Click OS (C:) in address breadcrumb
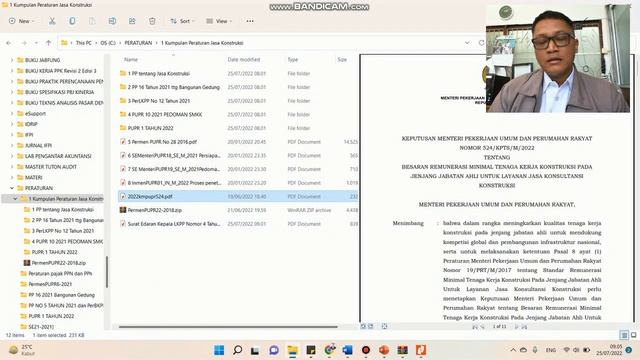This screenshot has width=640, height=360. point(108,43)
